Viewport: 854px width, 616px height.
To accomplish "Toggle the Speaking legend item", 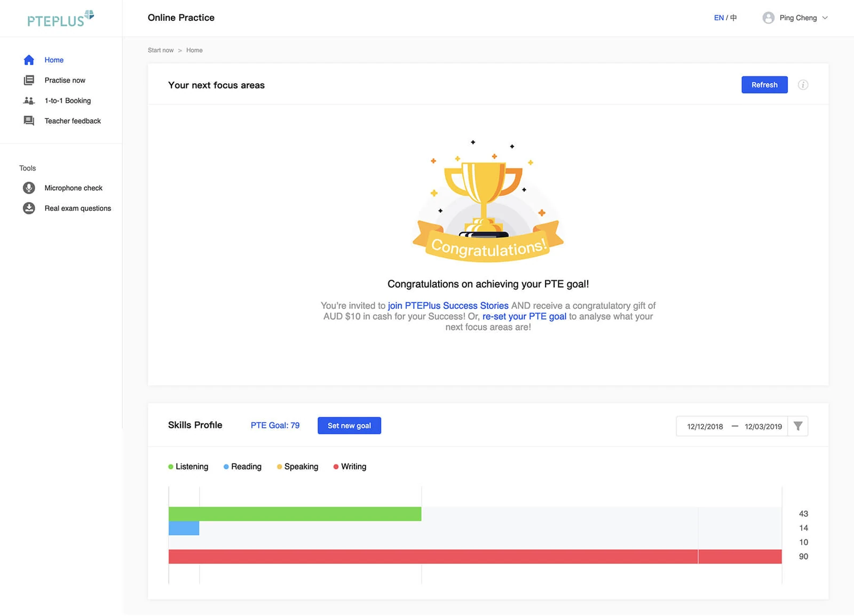I will [x=297, y=467].
